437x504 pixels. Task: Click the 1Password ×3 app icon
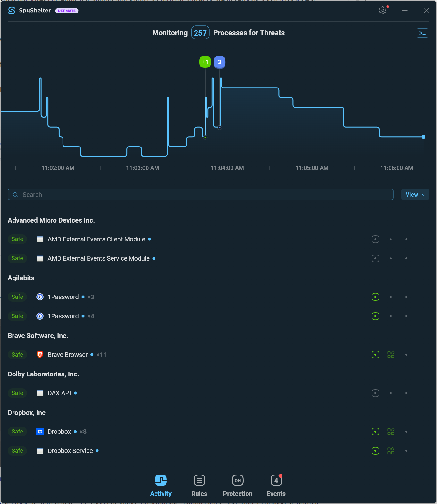pyautogui.click(x=40, y=297)
